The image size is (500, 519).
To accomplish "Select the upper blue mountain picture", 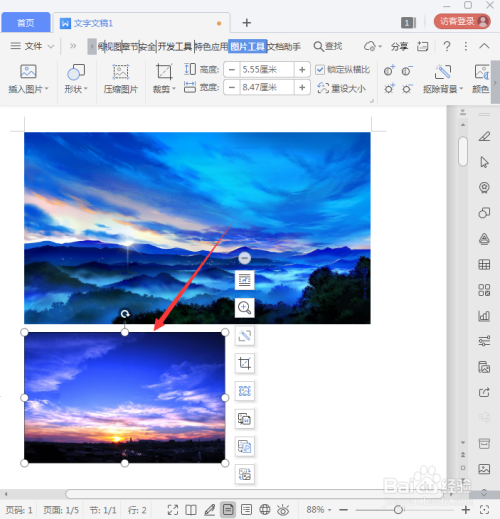I will (197, 228).
